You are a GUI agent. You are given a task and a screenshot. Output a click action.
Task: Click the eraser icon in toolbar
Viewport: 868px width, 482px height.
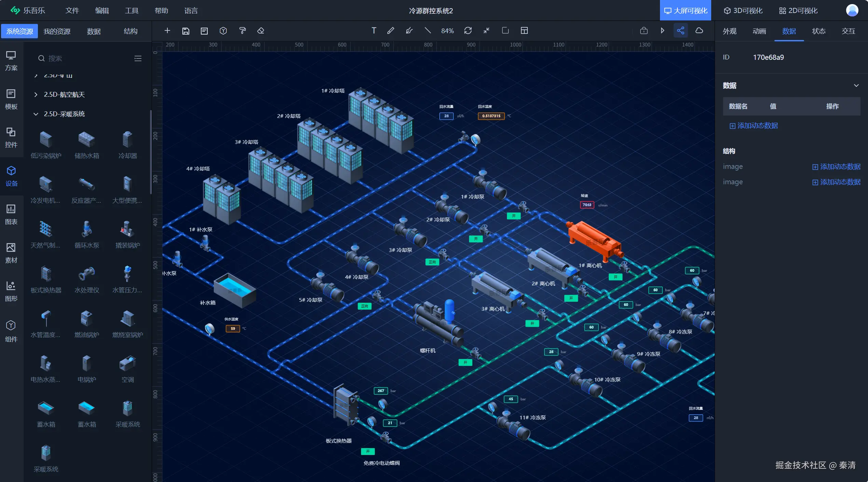261,31
